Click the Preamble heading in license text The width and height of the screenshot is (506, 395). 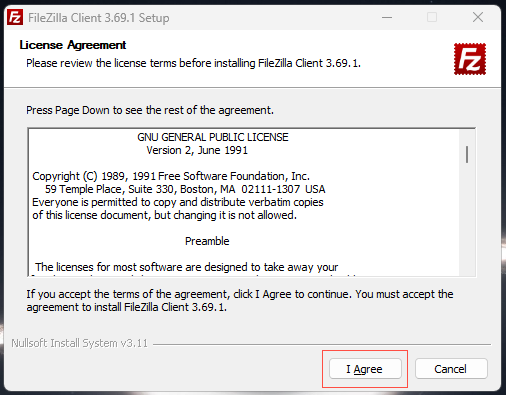[x=207, y=241]
